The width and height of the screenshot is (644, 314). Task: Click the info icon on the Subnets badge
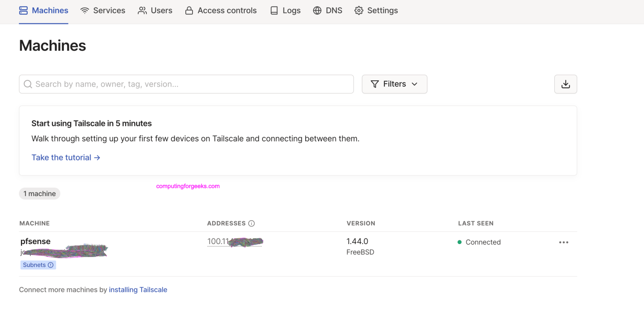(51, 265)
